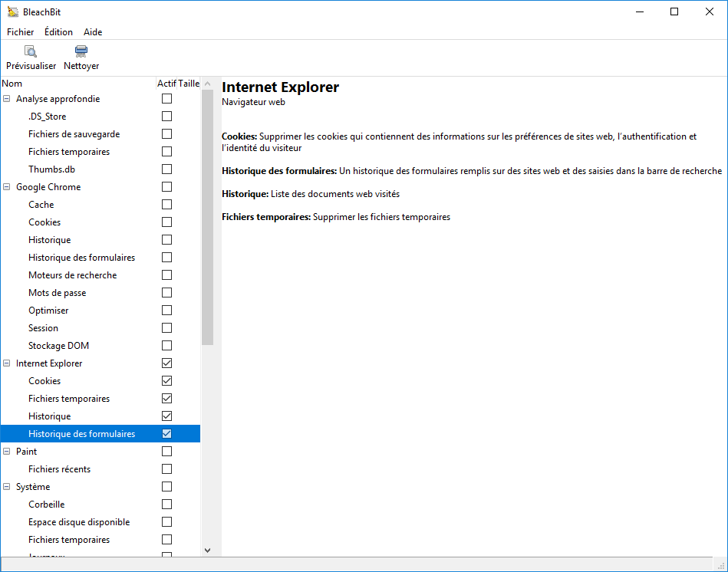Image resolution: width=728 pixels, height=572 pixels.
Task: Uncheck the Internet Explorer group checkbox
Action: [x=166, y=363]
